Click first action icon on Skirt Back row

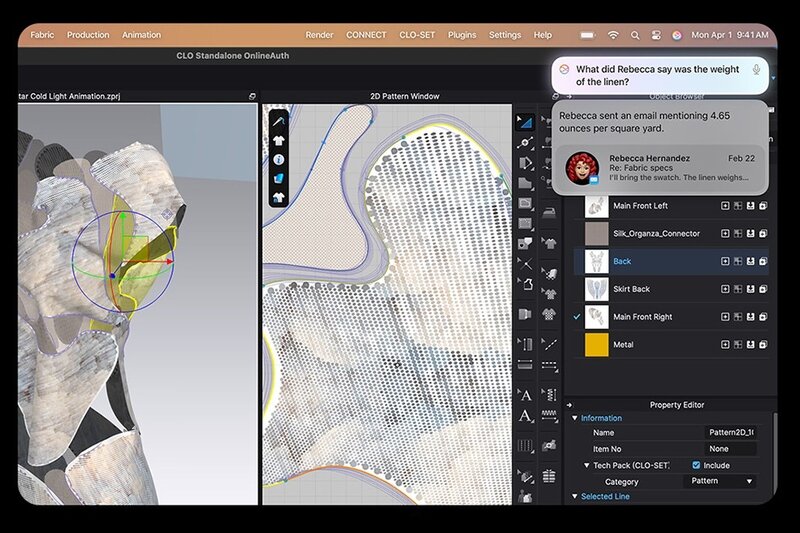point(725,289)
